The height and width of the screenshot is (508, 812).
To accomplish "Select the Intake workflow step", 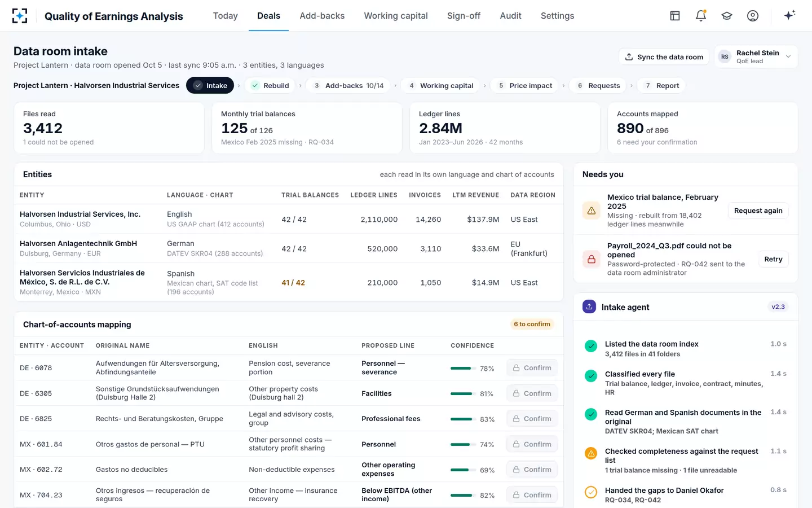I will coord(210,85).
